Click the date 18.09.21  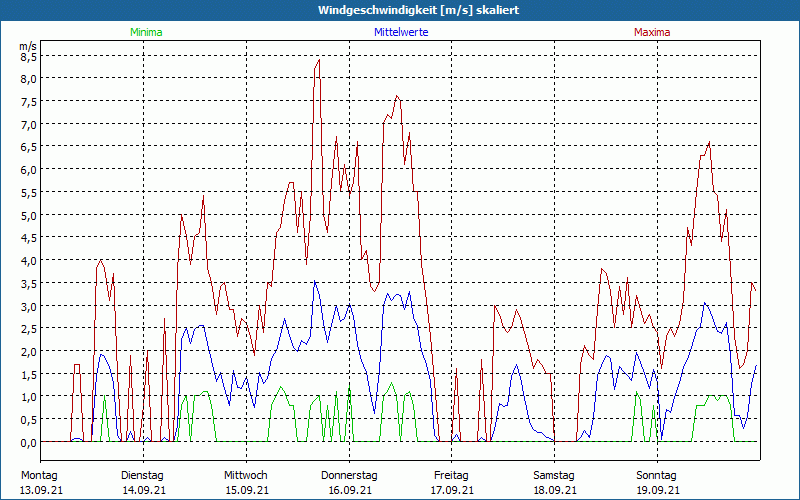[556, 490]
